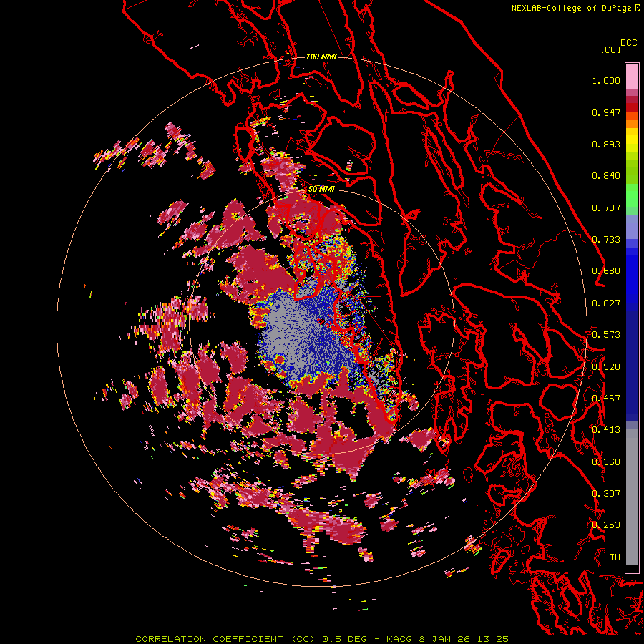Select the 0.947 scale value

pyautogui.click(x=606, y=112)
